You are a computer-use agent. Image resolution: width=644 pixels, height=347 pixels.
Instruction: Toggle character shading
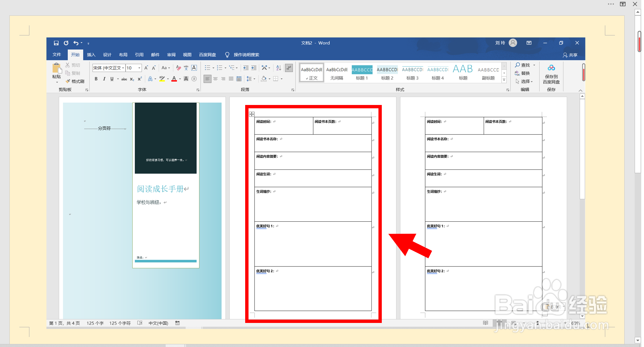(186, 79)
